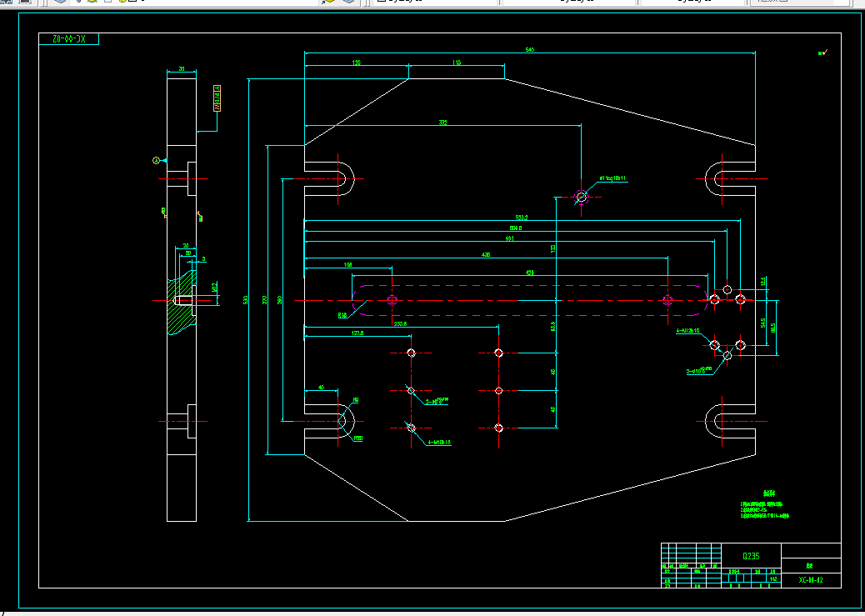This screenshot has width=865, height=616.
Task: Click the 530 vertical height dimension
Action: click(246, 300)
